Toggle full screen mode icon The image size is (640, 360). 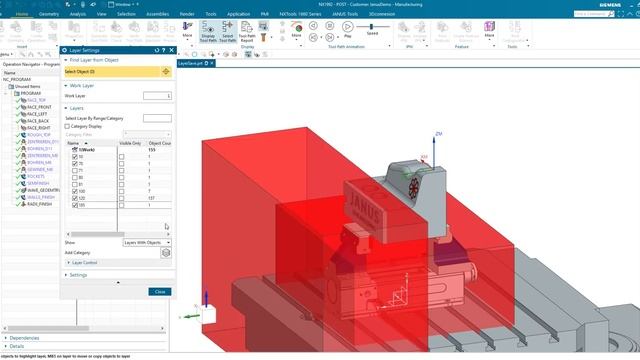point(621,14)
